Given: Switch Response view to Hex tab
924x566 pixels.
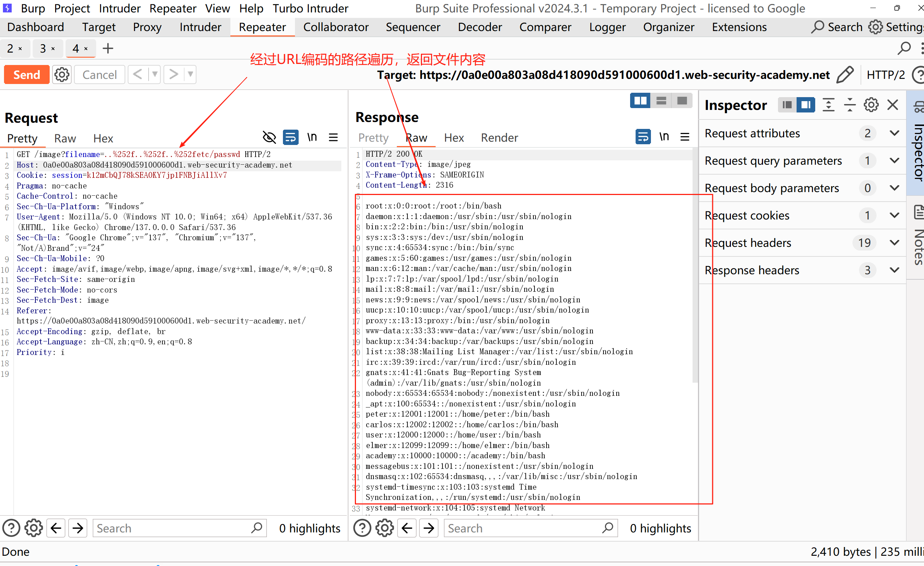Looking at the screenshot, I should [x=454, y=138].
